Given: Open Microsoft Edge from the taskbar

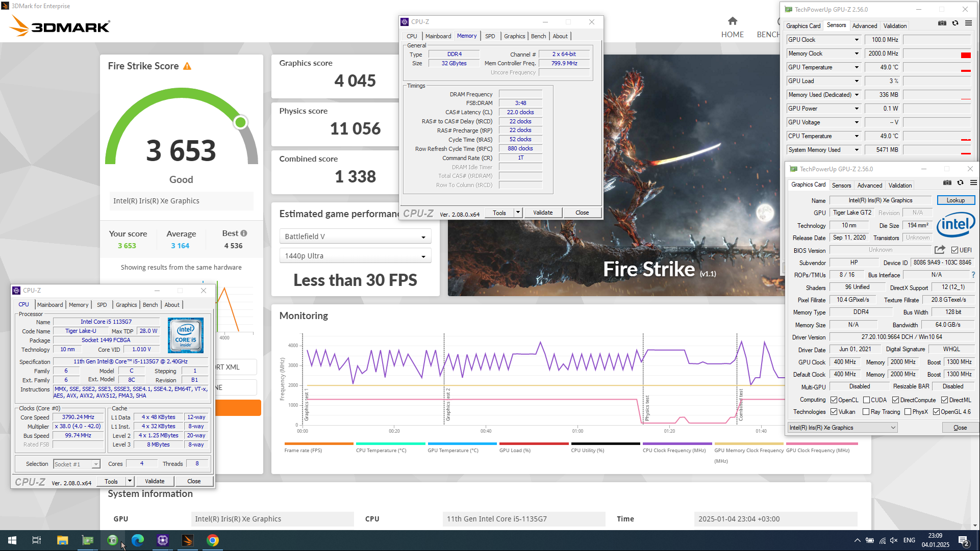Looking at the screenshot, I should [x=138, y=540].
